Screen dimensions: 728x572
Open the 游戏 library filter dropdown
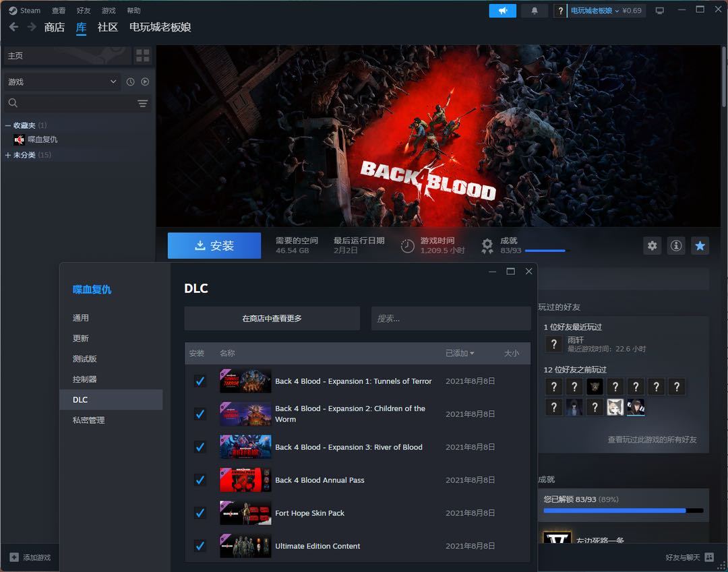click(62, 82)
